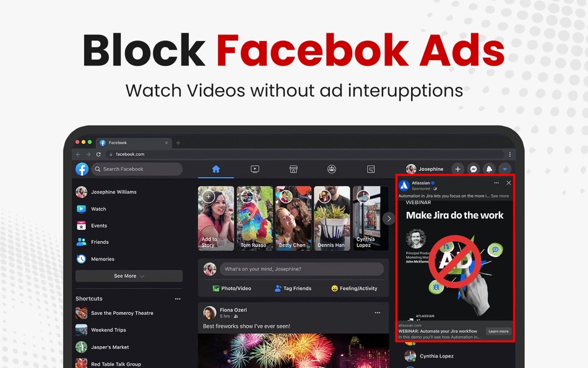The width and height of the screenshot is (588, 368).
Task: Open the Gaming tab icon
Action: (x=371, y=169)
